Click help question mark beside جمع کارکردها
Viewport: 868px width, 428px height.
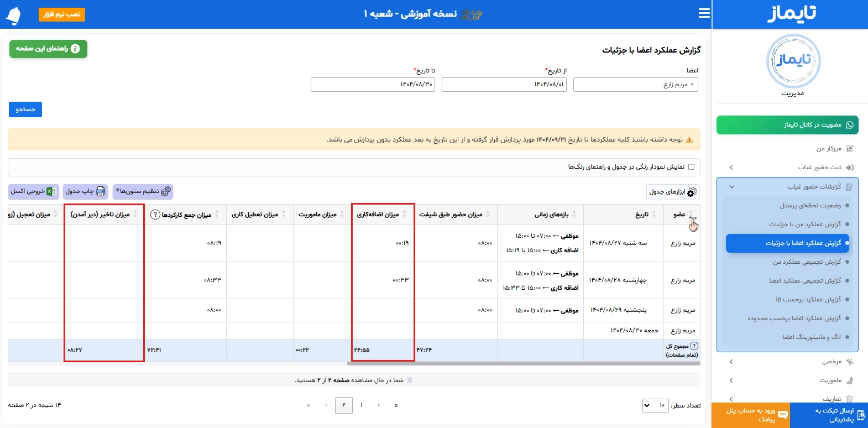[x=155, y=215]
